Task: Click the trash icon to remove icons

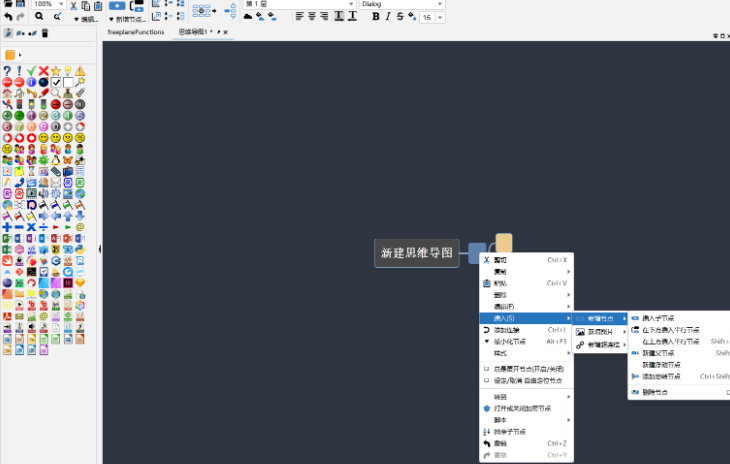Action: pyautogui.click(x=44, y=33)
